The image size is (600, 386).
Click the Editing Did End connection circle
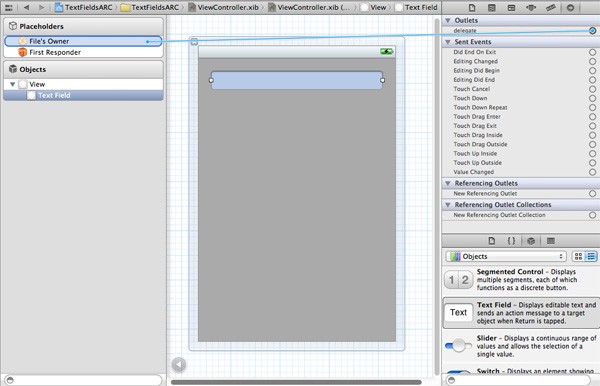pyautogui.click(x=592, y=80)
